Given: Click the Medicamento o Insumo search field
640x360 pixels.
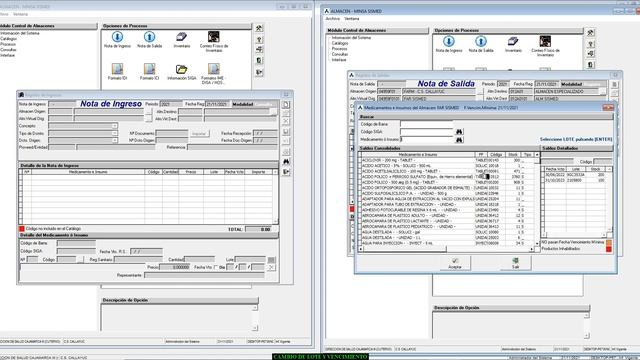Looking at the screenshot, I should (427, 140).
